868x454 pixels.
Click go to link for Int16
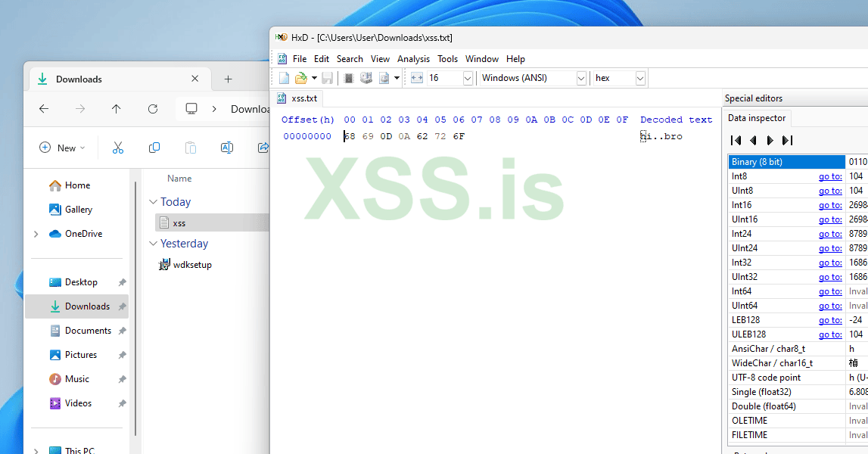click(830, 205)
